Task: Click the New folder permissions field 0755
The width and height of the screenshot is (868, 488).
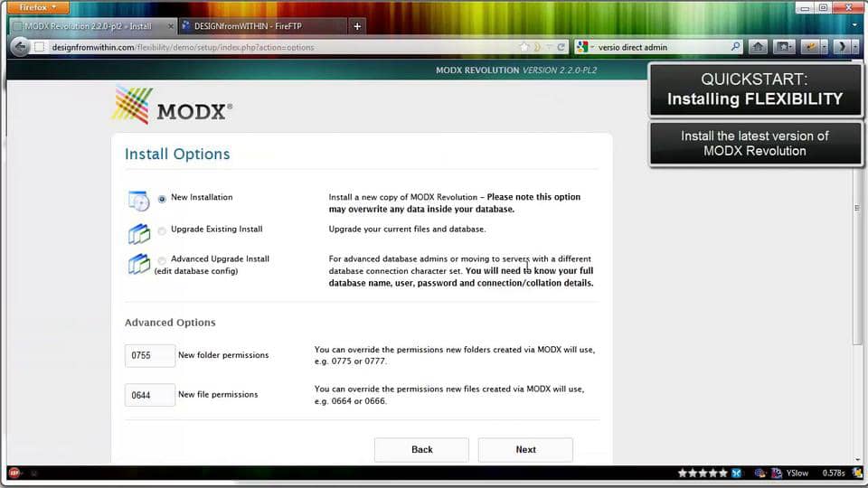Action: coord(150,355)
